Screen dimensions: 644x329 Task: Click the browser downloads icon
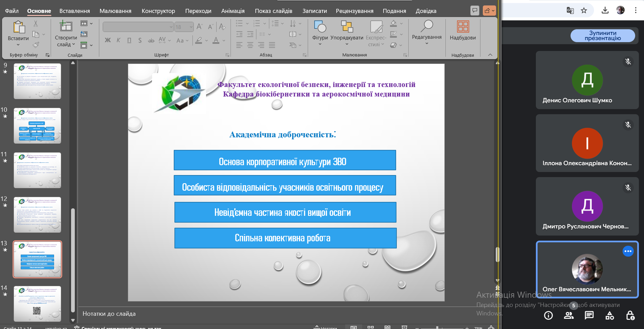click(x=605, y=11)
